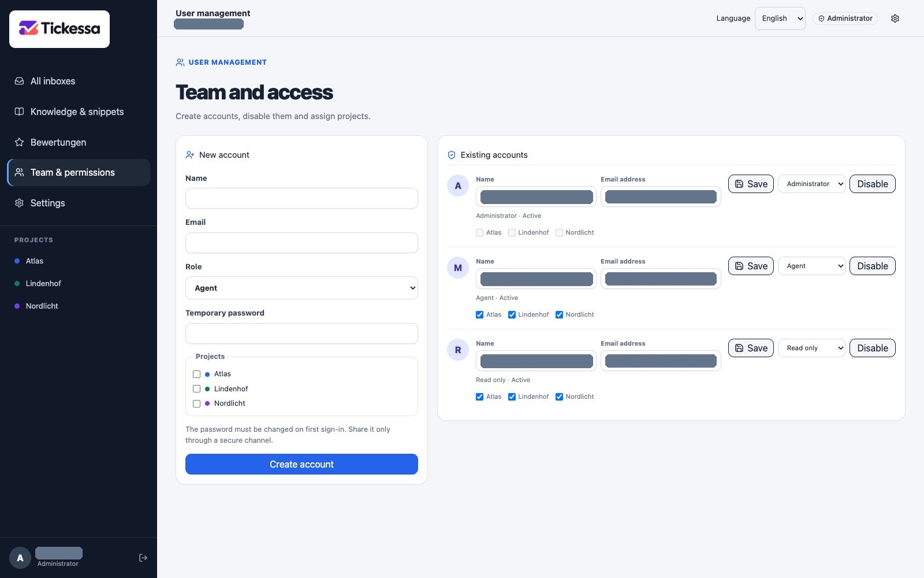Toggle Atlas checkbox for the Administrator account
Viewport: 924px width, 578px height.
[x=479, y=232]
